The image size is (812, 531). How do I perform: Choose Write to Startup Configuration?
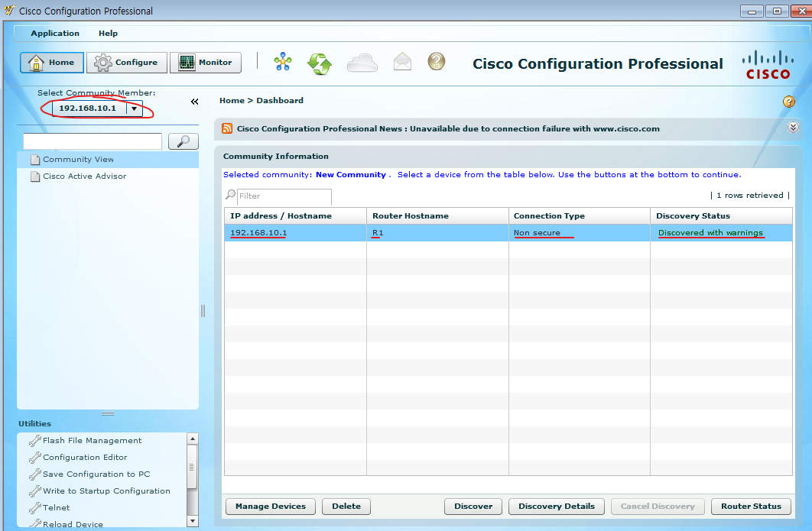pos(107,491)
